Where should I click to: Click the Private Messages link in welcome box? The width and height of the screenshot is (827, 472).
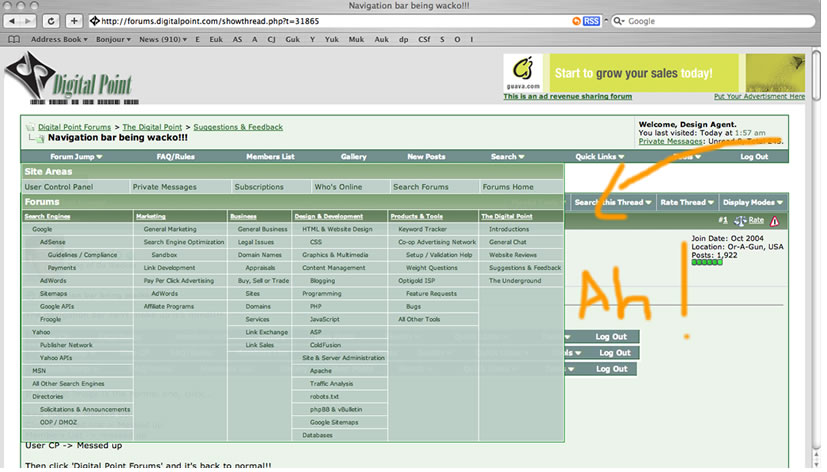click(x=670, y=141)
